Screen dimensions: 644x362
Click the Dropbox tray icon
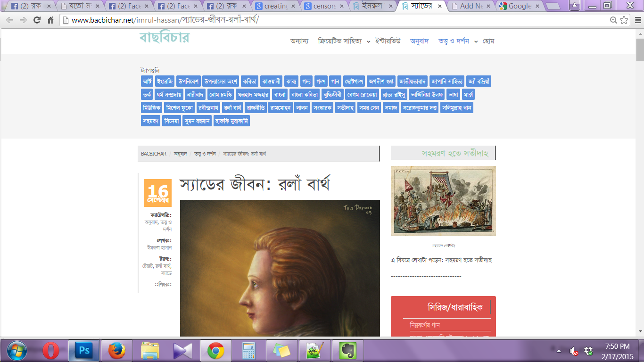(588, 351)
